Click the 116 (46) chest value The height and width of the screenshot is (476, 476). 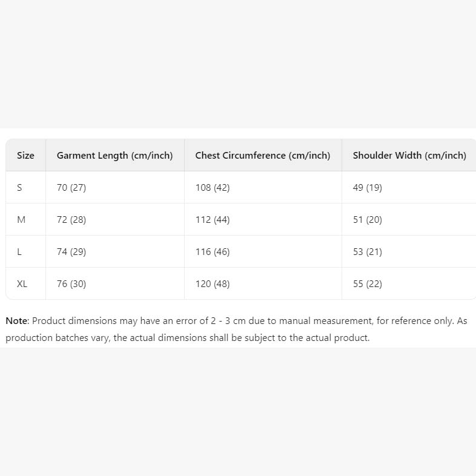[x=213, y=252]
